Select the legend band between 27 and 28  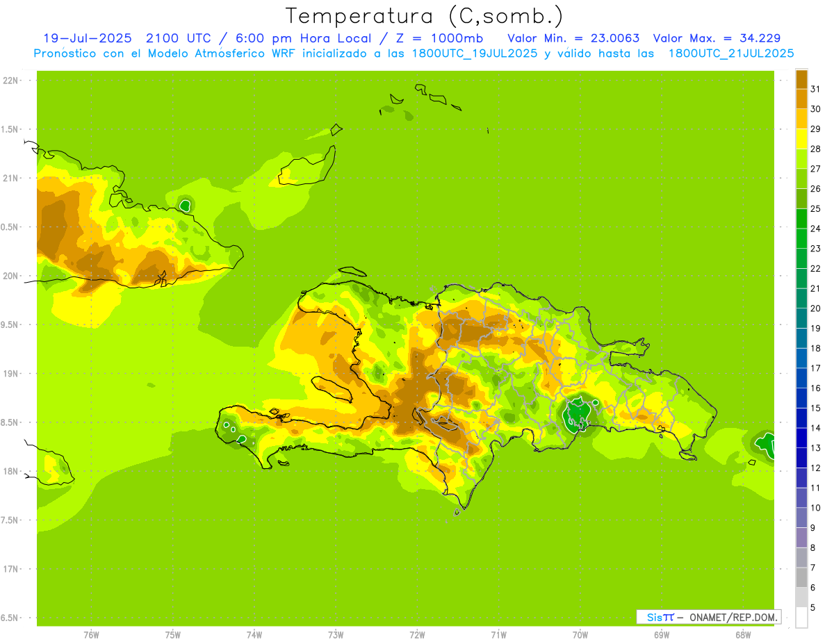coord(801,158)
